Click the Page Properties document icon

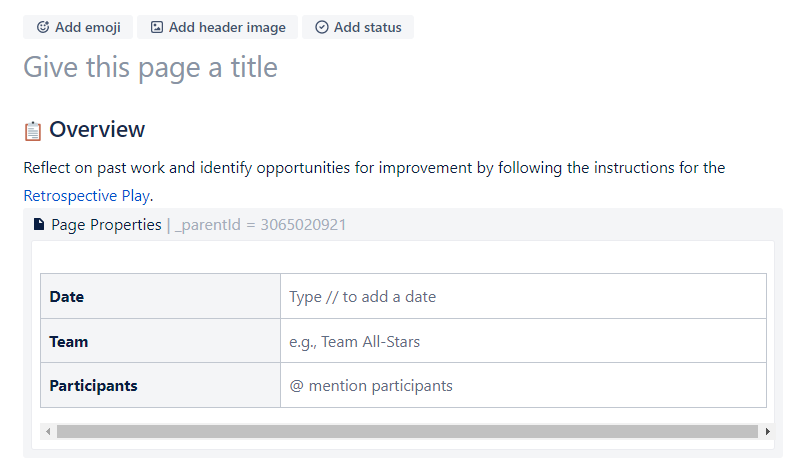click(x=39, y=225)
